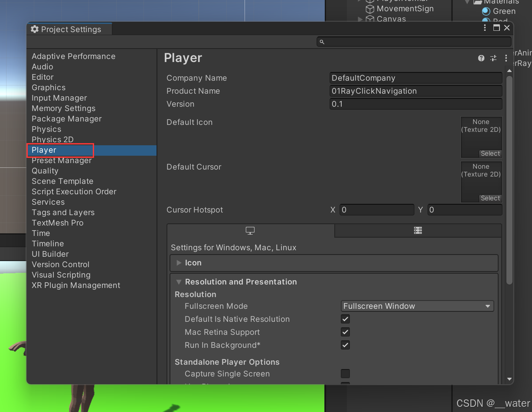Open Physics 2D settings category
Screen dimensions: 532x412
pyautogui.click(x=52, y=140)
